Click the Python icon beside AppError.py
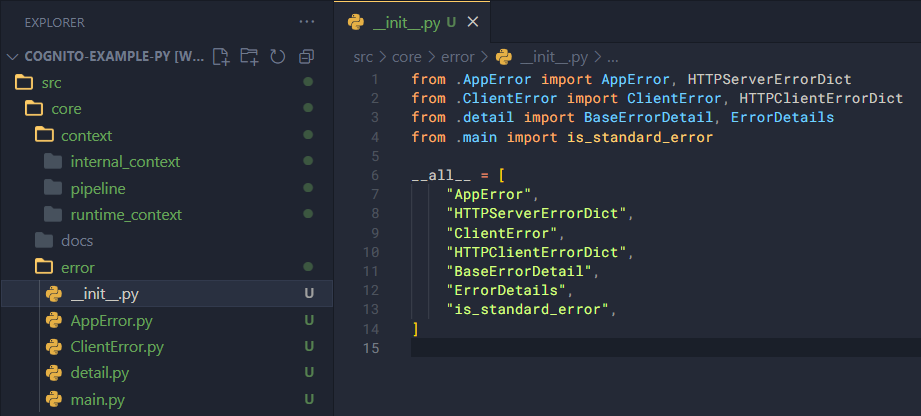Image resolution: width=921 pixels, height=416 pixels. point(54,321)
